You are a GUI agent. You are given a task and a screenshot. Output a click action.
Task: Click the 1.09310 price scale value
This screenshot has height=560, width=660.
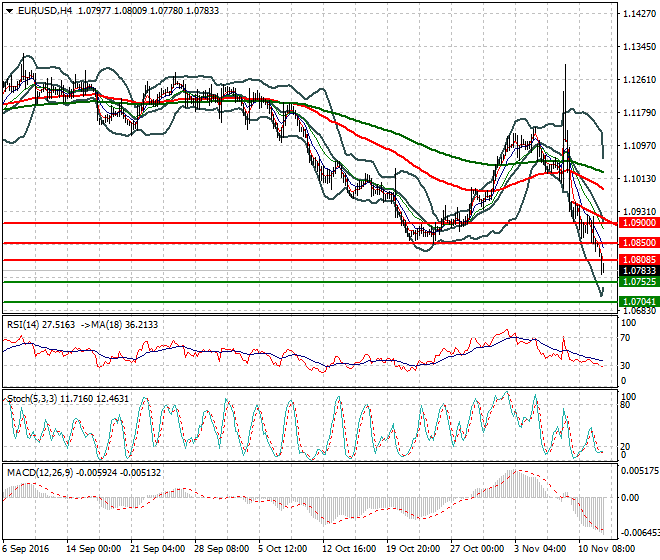pyautogui.click(x=639, y=211)
